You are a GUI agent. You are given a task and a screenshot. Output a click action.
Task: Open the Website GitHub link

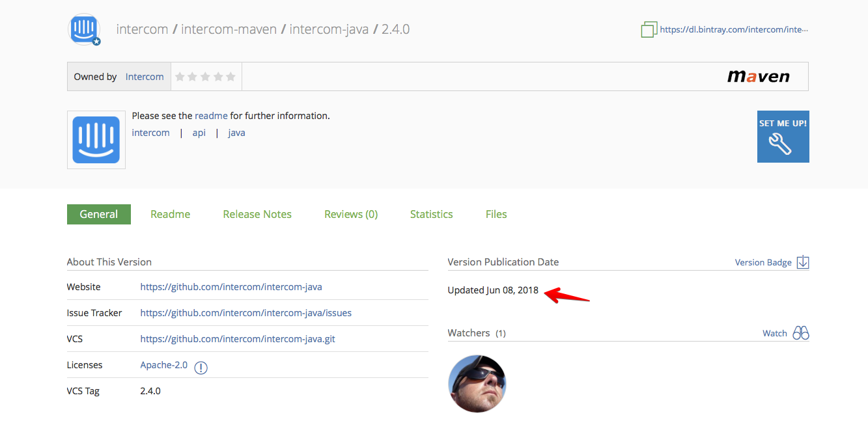click(x=231, y=287)
